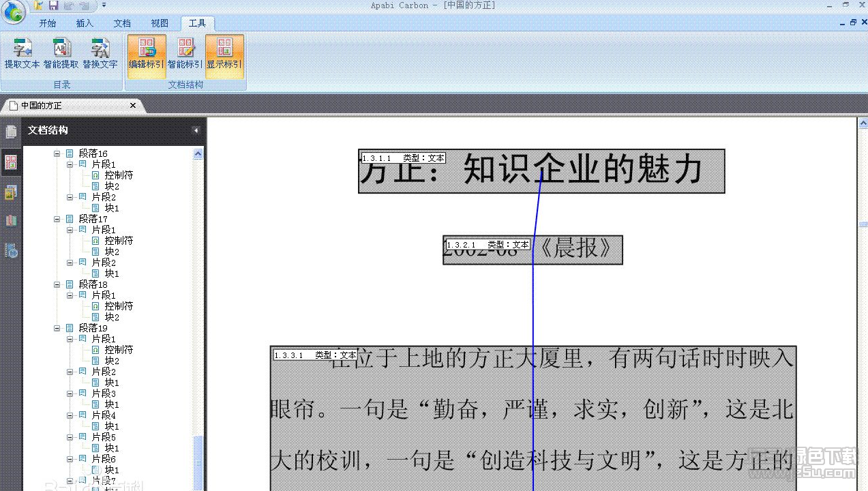Viewport: 868px width, 491px height.
Task: Open the 文档 ribbon tab
Action: (x=122, y=23)
